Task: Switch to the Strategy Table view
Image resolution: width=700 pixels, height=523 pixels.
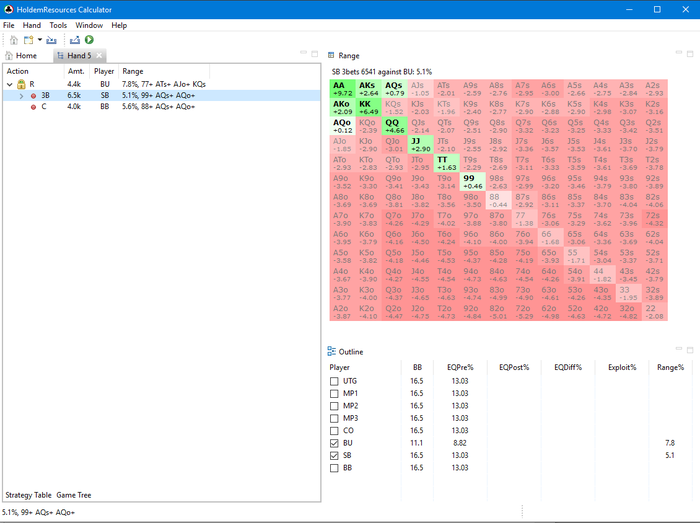Action: pos(28,495)
